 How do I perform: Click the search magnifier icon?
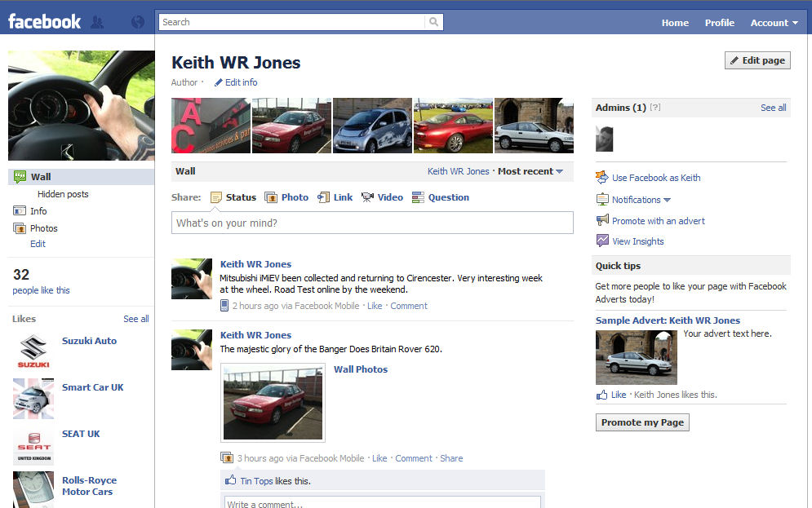[434, 22]
